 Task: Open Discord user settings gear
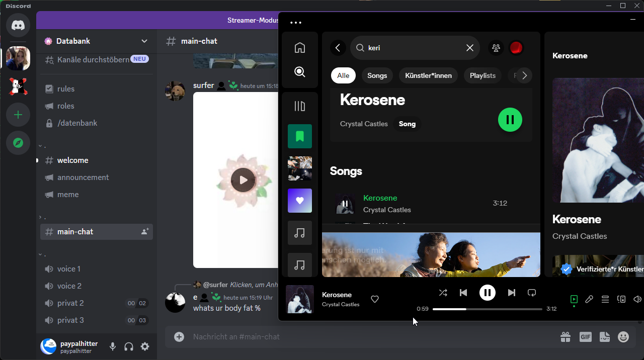[x=145, y=346]
